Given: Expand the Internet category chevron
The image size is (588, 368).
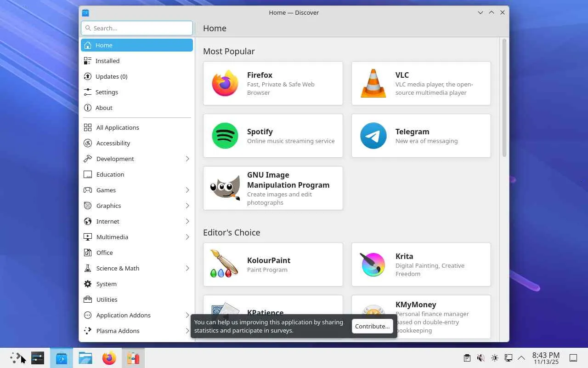Looking at the screenshot, I should [x=187, y=221].
